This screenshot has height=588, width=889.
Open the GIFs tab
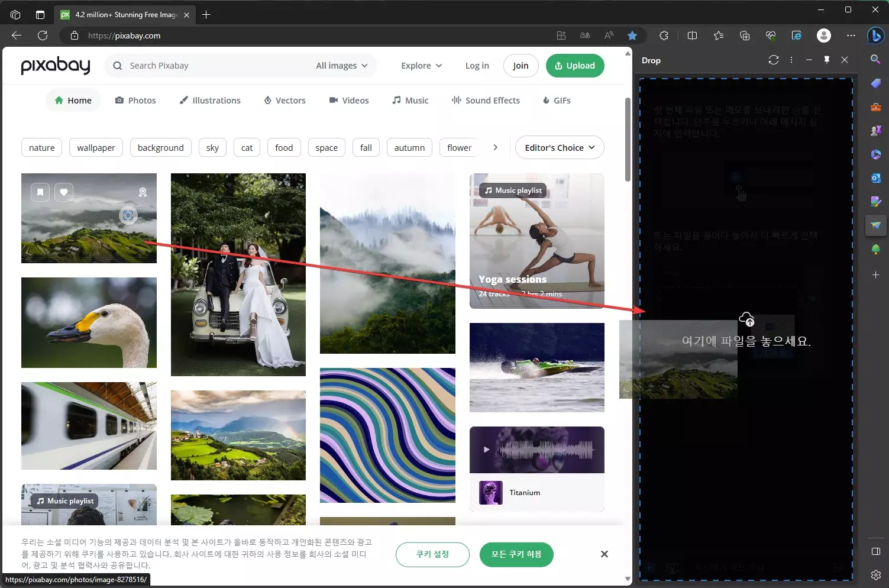tap(557, 101)
